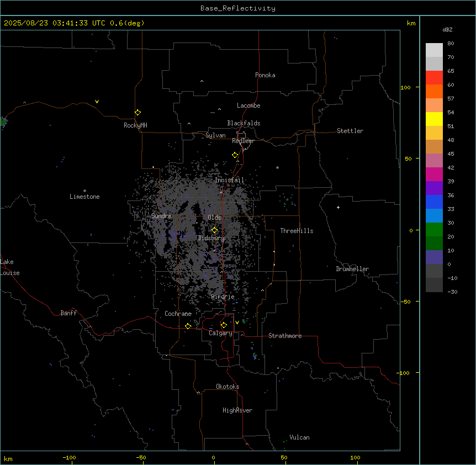Select the -50 tick on the horizontal axis
This screenshot has width=476, height=465.
[141, 457]
